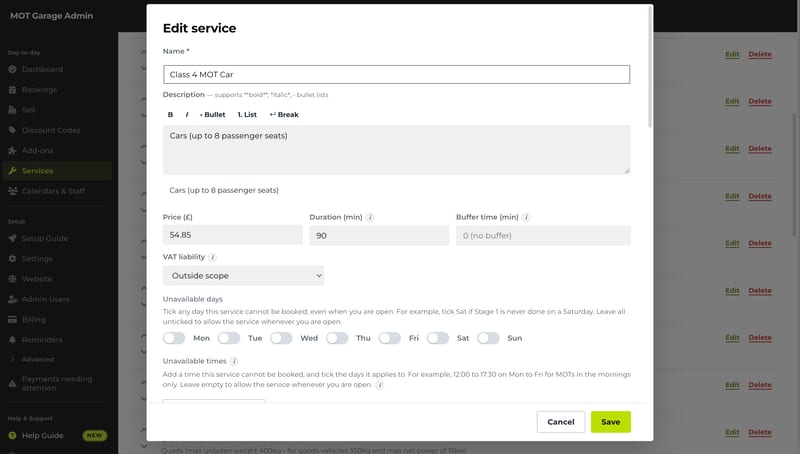Click the Help Guide question icon
The width and height of the screenshot is (800, 454).
[12, 436]
